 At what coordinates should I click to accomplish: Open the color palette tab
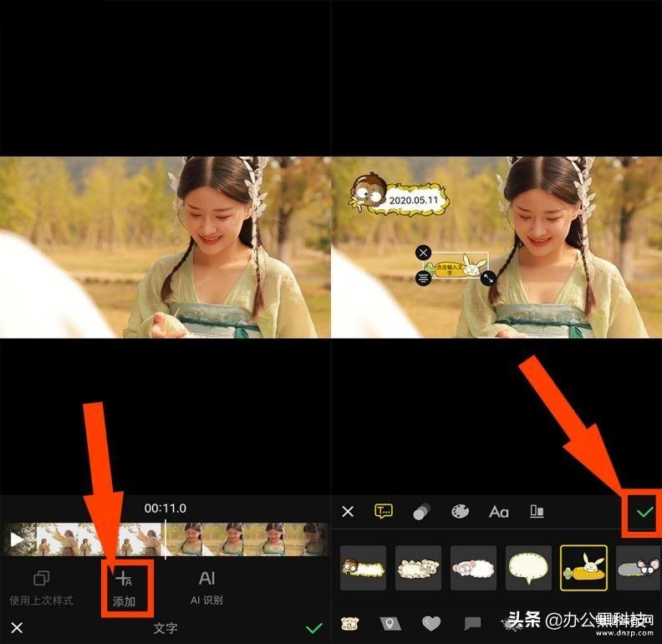click(x=460, y=511)
